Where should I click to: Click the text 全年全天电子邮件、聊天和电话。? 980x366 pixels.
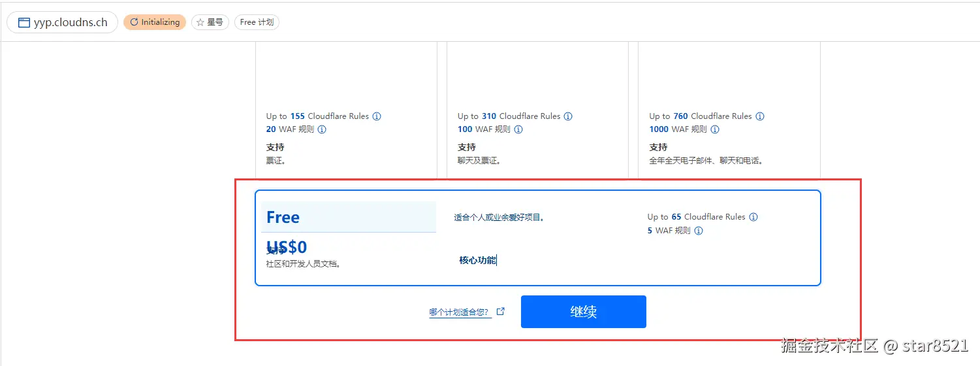tap(706, 160)
